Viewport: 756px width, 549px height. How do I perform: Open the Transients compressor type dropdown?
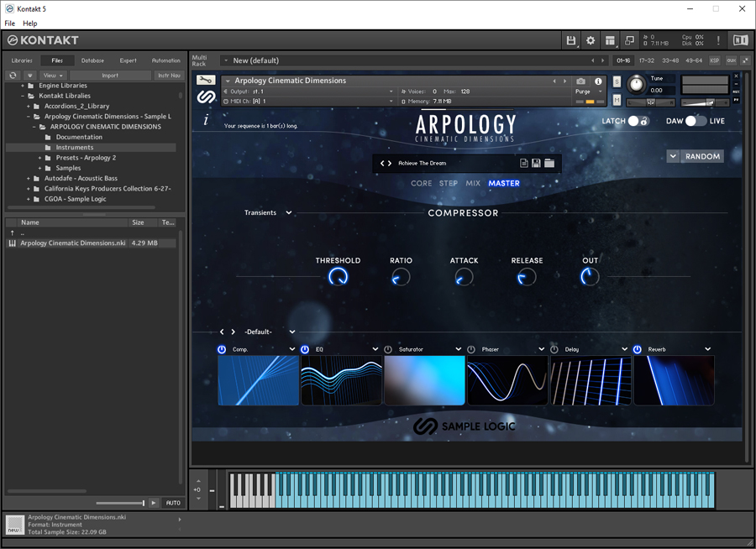268,212
